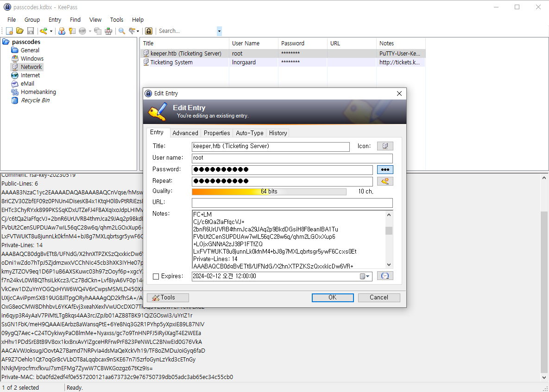Viewport: 549px width, 392px height.
Task: Switch to the History tab
Action: [x=278, y=133]
